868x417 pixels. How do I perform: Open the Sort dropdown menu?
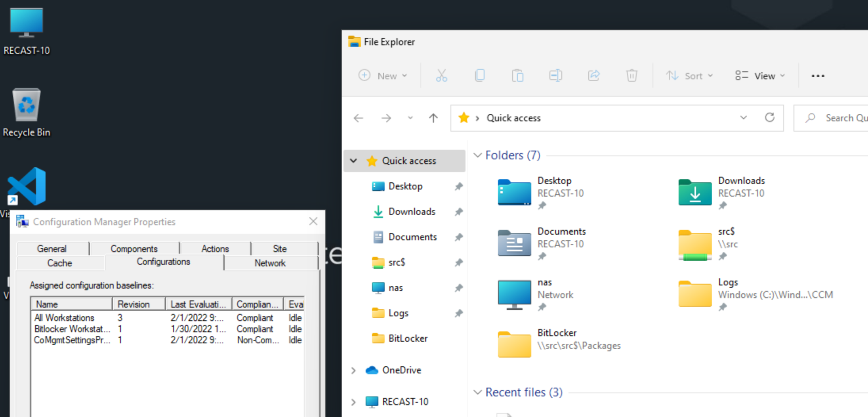point(689,76)
